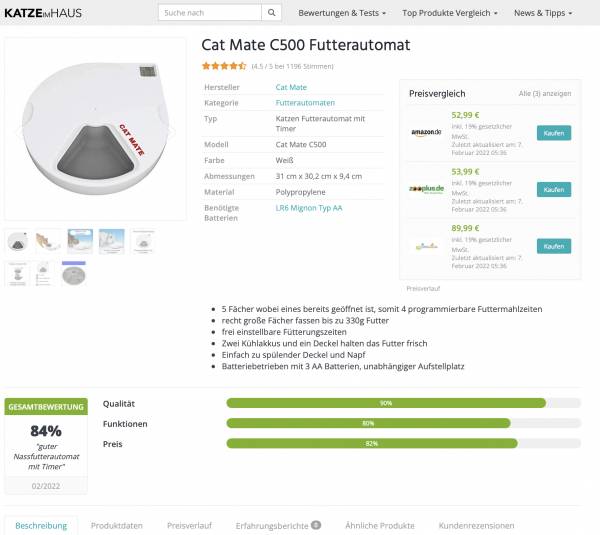Open the Preisverlauf link below price box
This screenshot has height=535, width=600.
423,289
